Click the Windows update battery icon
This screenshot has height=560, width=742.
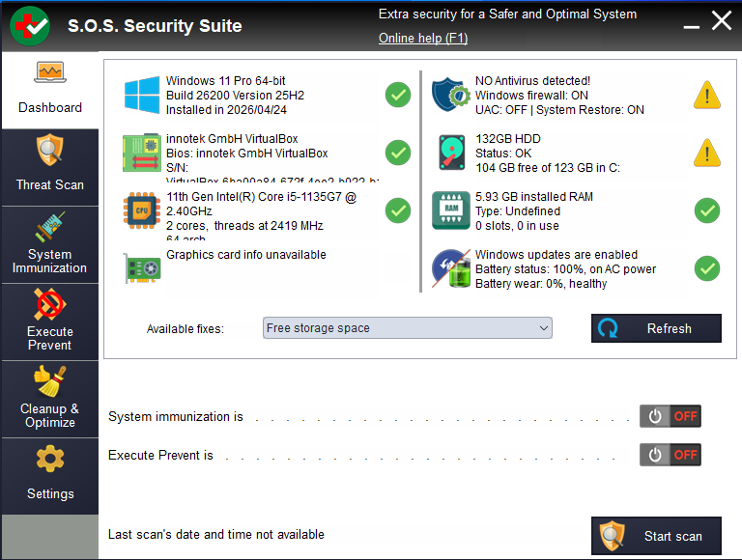point(451,268)
